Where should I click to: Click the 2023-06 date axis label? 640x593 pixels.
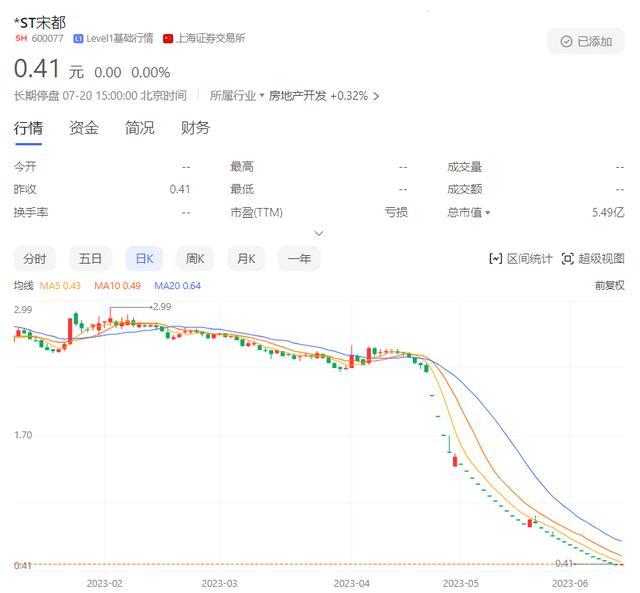570,584
